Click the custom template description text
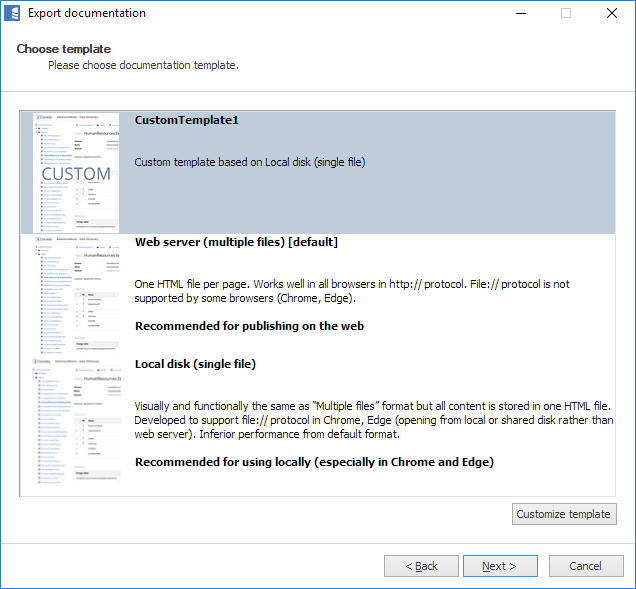 [x=250, y=161]
